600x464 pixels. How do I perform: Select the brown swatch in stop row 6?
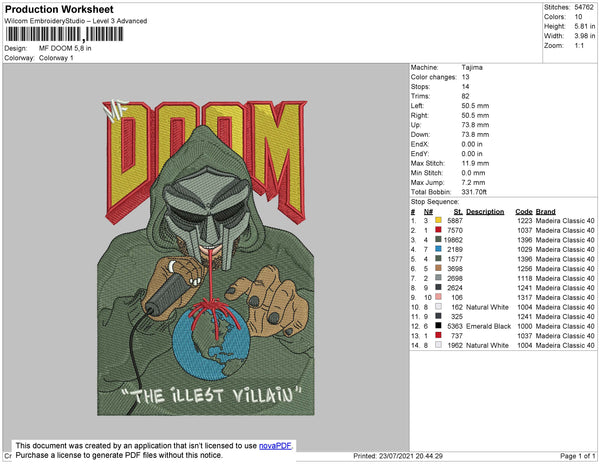[x=438, y=268]
